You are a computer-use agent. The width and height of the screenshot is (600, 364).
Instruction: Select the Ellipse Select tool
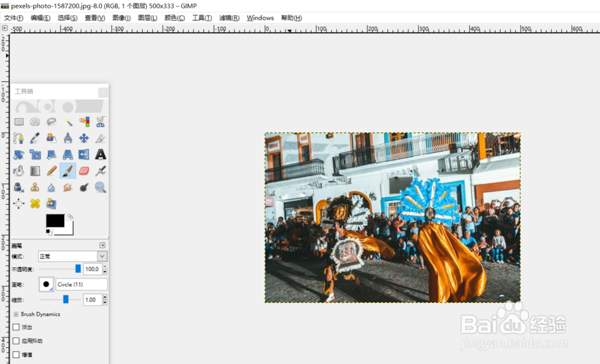tap(35, 122)
